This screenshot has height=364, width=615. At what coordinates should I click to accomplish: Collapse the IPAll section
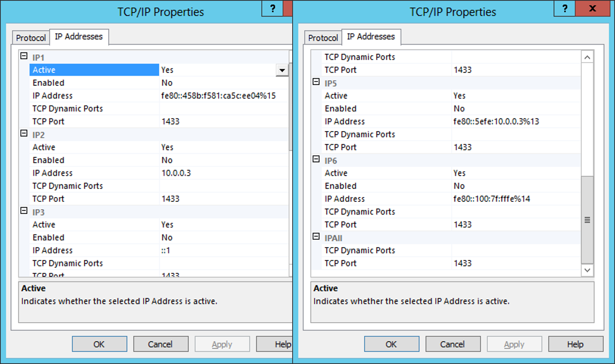[x=315, y=237]
